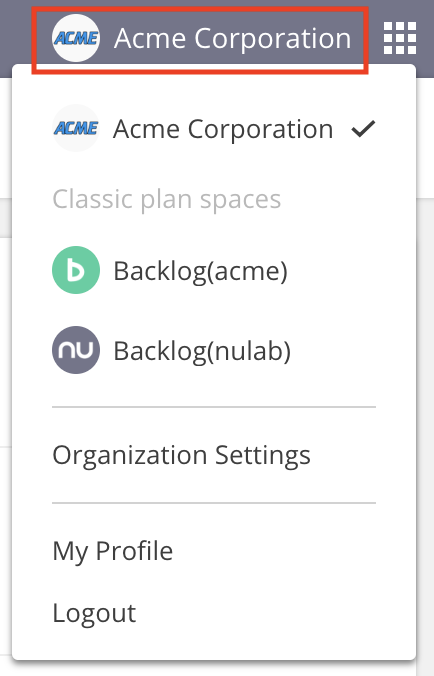Viewport: 434px width, 676px height.
Task: Click the word Profile in My Profile
Action: [134, 551]
